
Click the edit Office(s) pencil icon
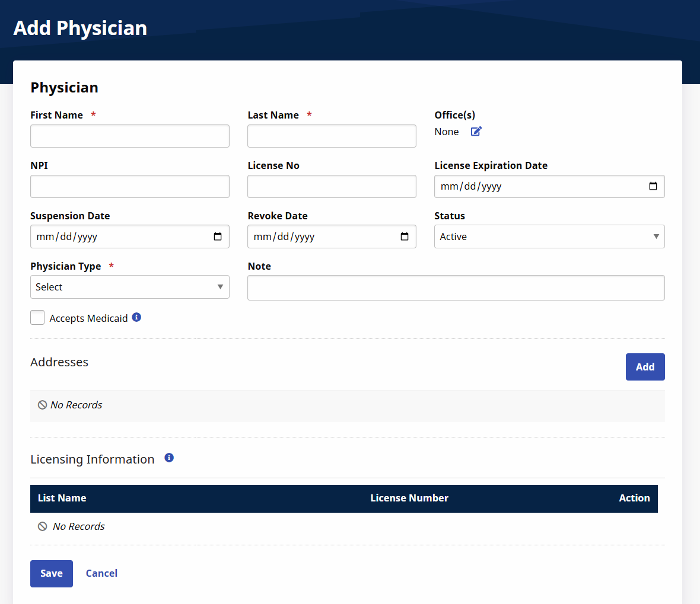point(476,132)
